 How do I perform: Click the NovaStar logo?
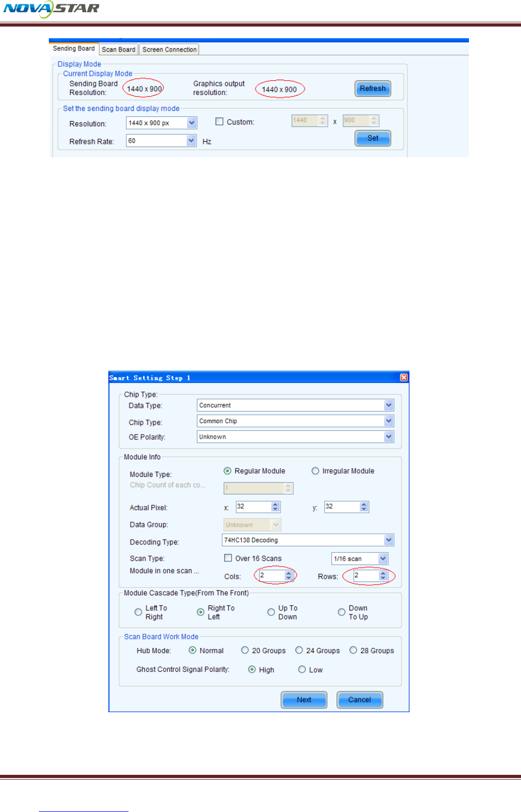coord(52,8)
